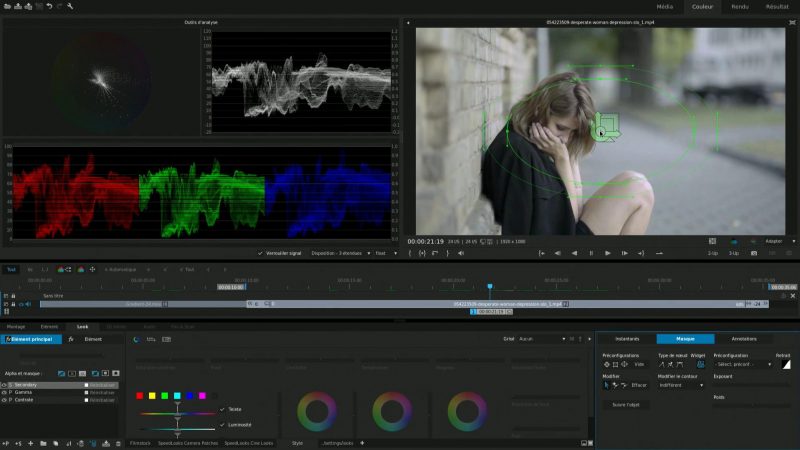The image size is (800, 450).
Task: Open the Sélect. préconf. dropdown
Action: [743, 364]
